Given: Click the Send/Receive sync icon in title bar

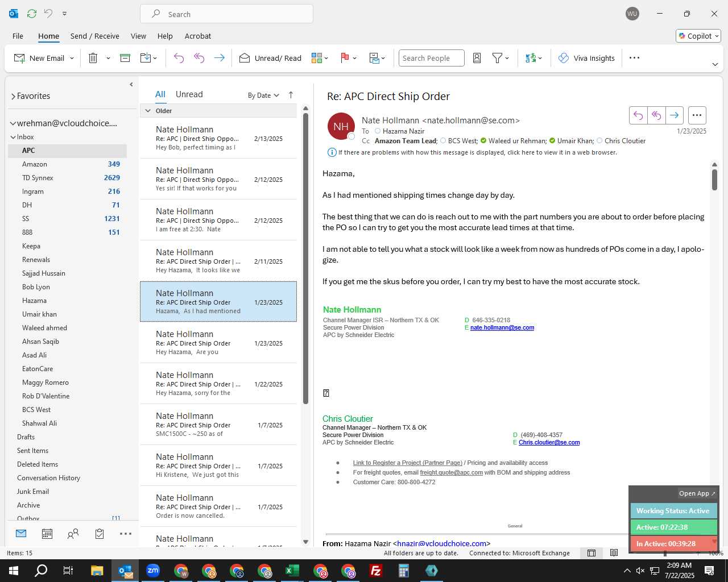Looking at the screenshot, I should pyautogui.click(x=32, y=14).
